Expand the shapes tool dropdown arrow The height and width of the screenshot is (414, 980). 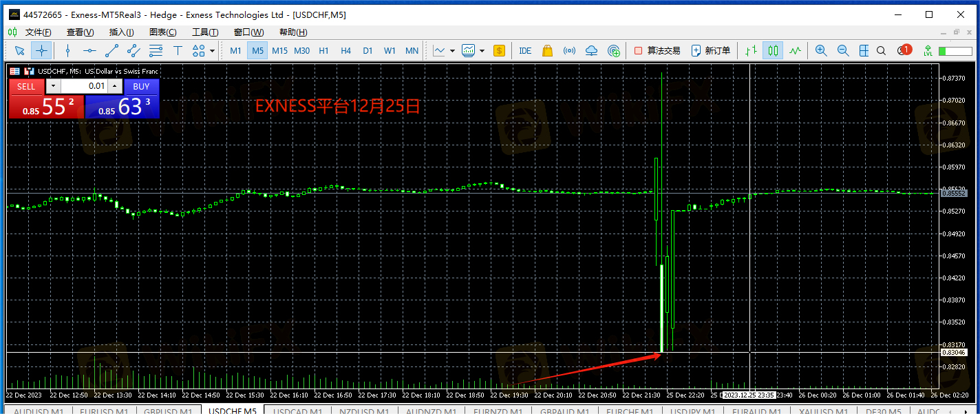[x=213, y=50]
